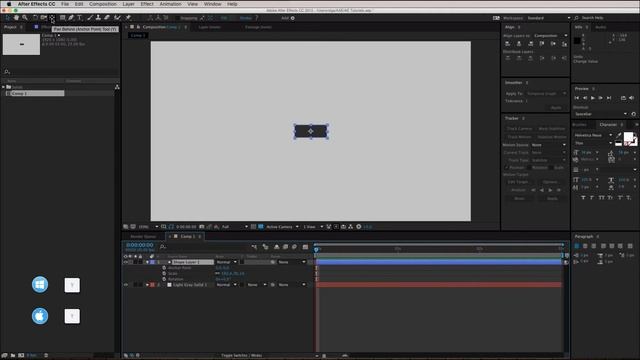Switch to the Render Queue tab
Screen dimensions: 640x360
[143, 236]
